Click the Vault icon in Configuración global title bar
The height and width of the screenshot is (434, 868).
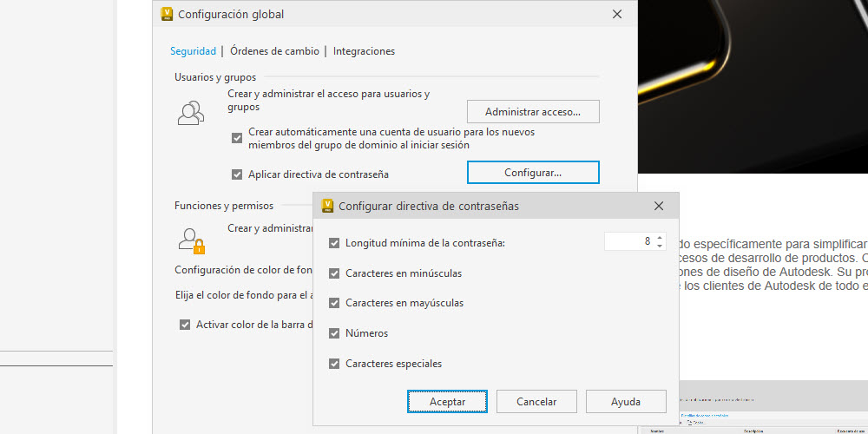167,15
